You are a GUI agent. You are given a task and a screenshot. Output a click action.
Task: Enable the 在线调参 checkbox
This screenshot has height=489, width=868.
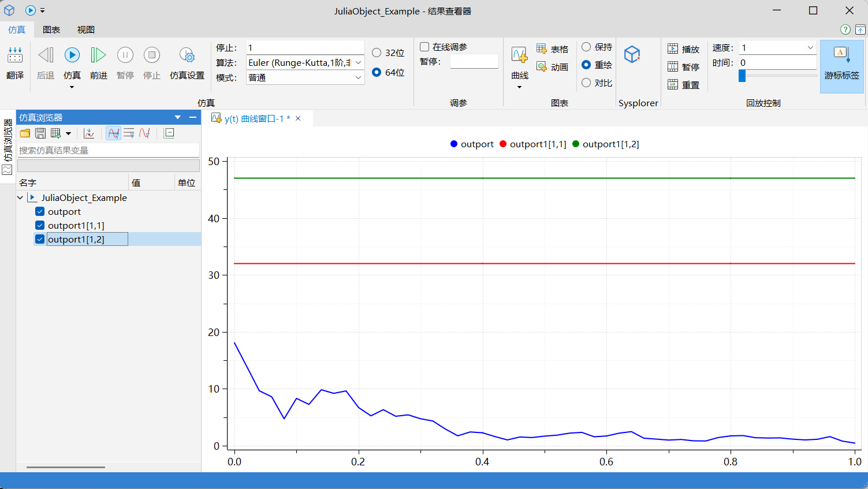[x=424, y=47]
